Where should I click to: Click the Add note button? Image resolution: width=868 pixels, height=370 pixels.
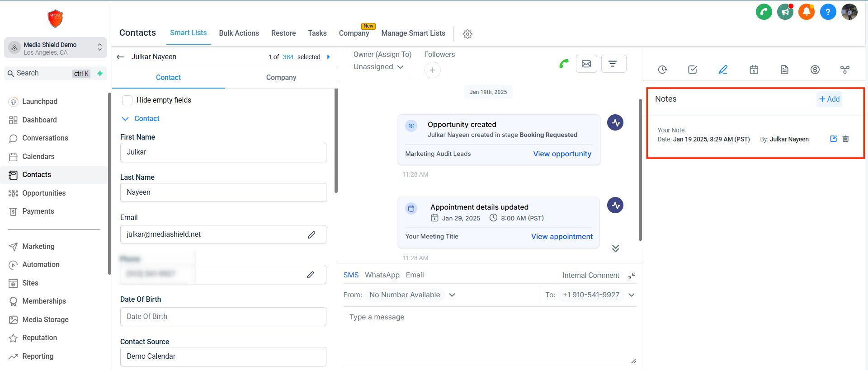[x=829, y=99]
